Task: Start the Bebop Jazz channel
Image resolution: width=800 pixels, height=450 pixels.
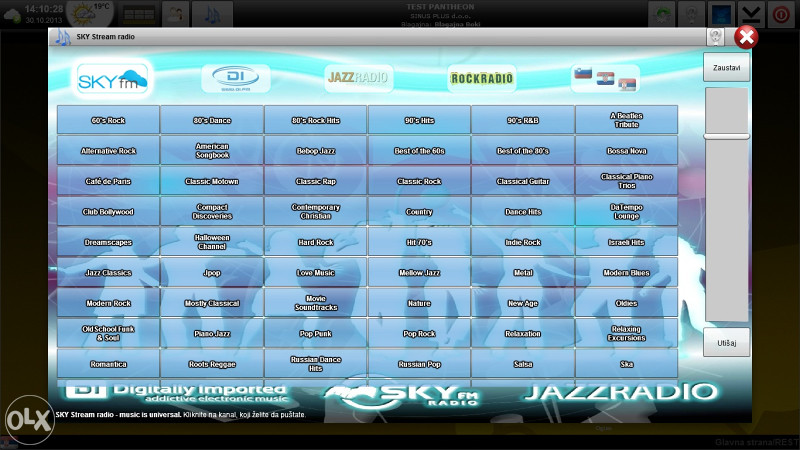Action: coord(315,151)
